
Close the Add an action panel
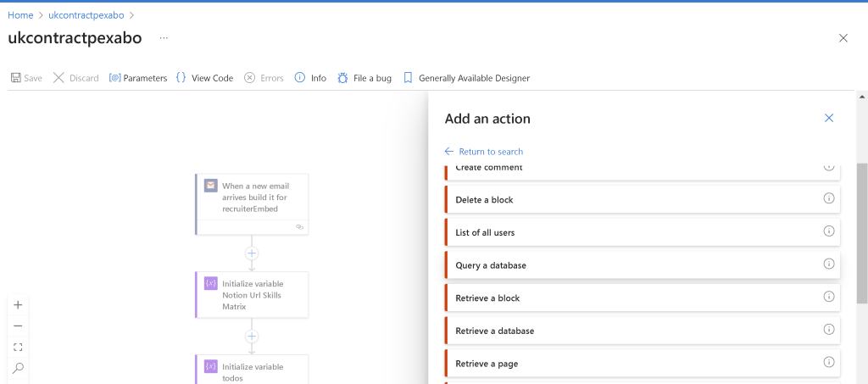[829, 118]
